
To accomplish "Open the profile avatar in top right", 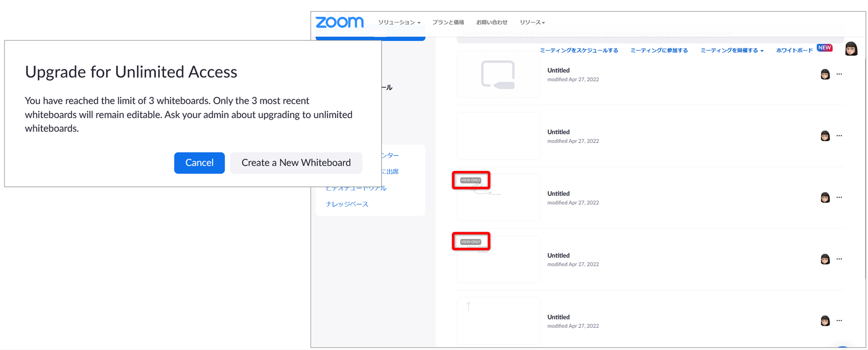I will click(x=851, y=49).
